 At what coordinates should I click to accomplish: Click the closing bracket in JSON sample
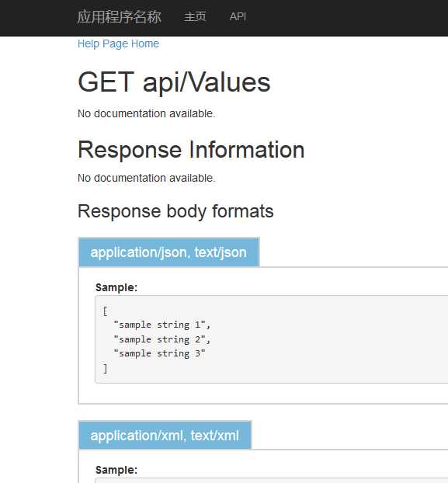coord(106,368)
